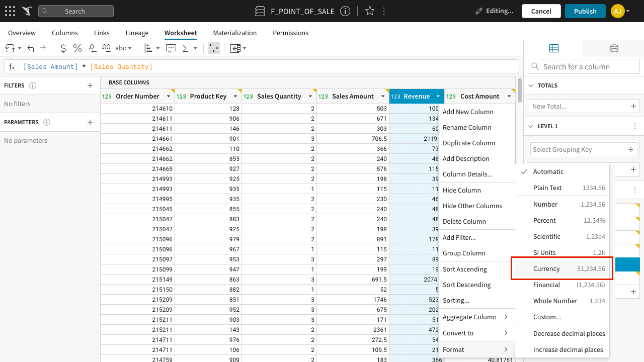Viewport: 644px width, 362px height.
Task: Click the dataset icon before the title
Action: point(260,11)
